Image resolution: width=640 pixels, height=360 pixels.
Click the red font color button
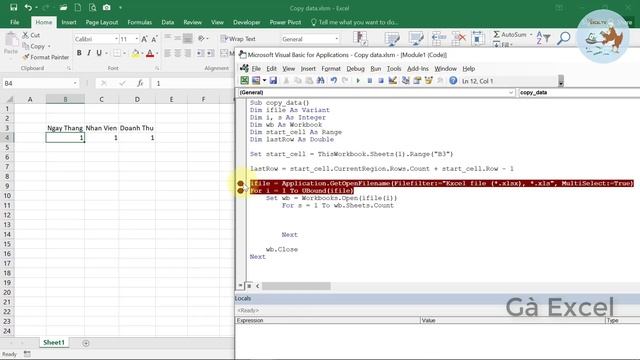[150, 53]
